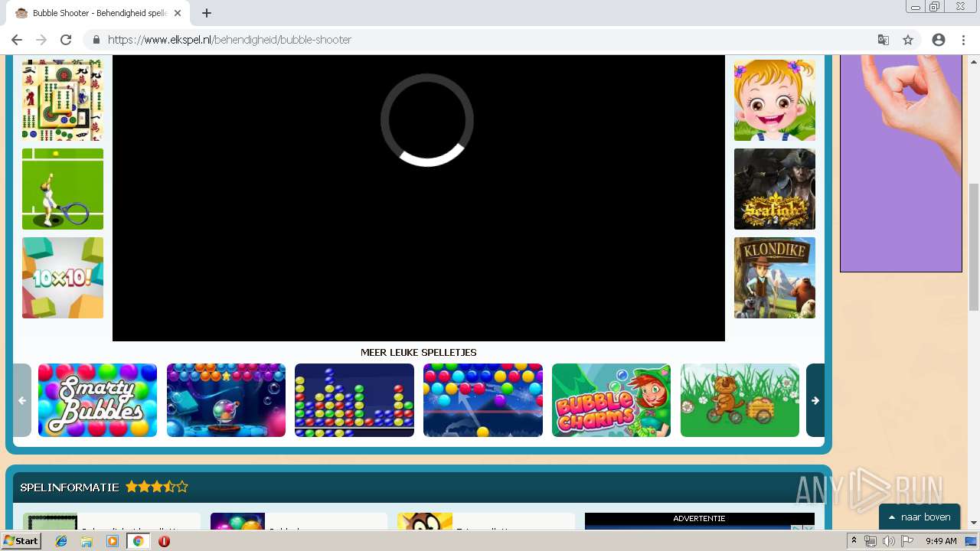Open the clock showing 9:49 AM
This screenshot has width=980, height=551.
coord(941,541)
